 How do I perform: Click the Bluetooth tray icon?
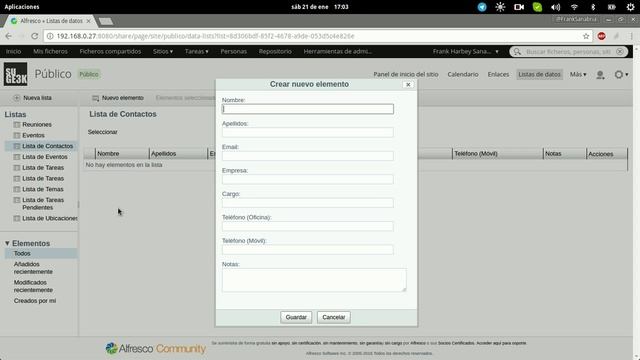coord(593,7)
